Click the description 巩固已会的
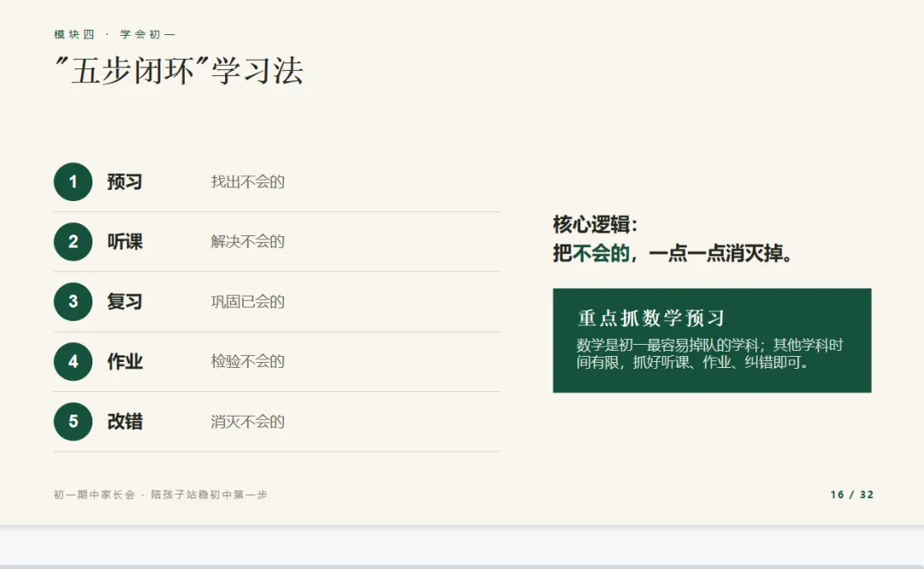924x569 pixels. [247, 302]
